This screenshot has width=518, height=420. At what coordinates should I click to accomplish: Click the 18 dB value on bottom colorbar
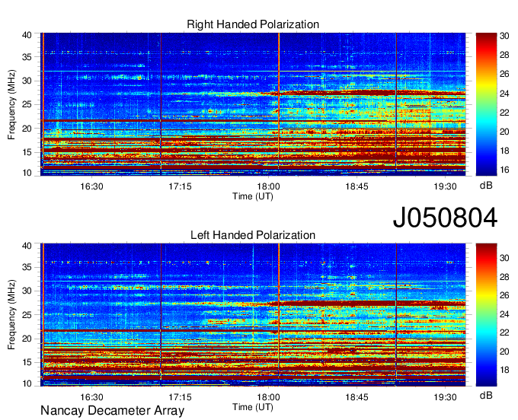(x=504, y=371)
